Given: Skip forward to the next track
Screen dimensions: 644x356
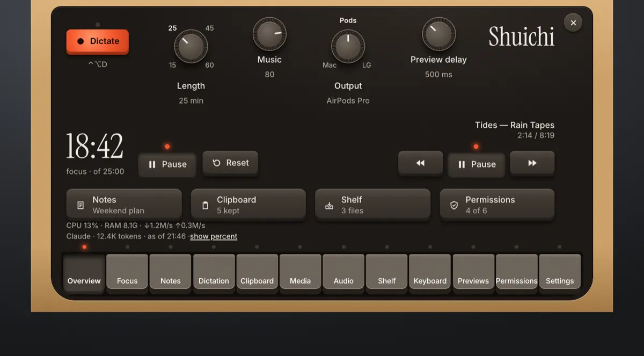Looking at the screenshot, I should [532, 163].
